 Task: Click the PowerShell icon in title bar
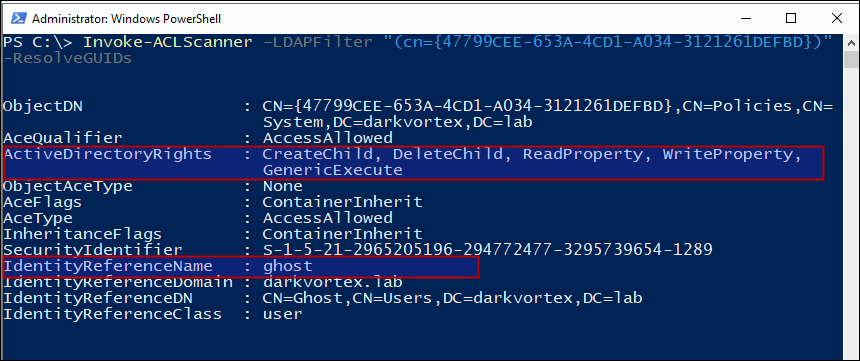pos(19,19)
